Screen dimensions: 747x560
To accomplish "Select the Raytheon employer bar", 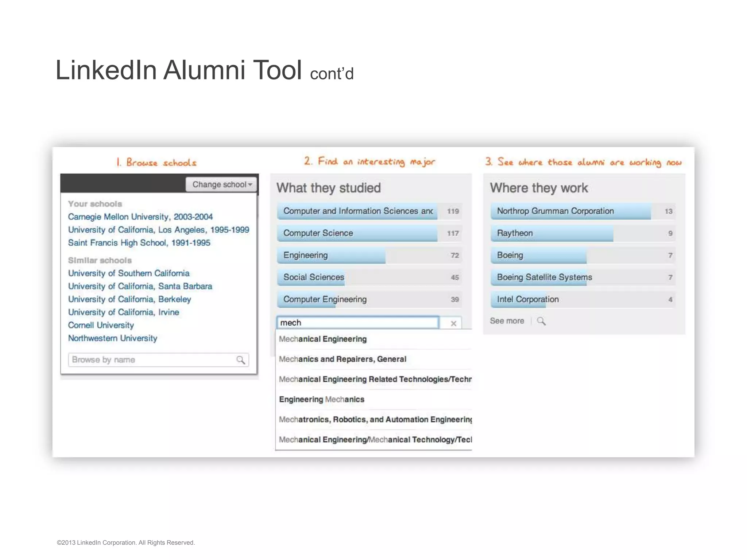I will (x=582, y=233).
